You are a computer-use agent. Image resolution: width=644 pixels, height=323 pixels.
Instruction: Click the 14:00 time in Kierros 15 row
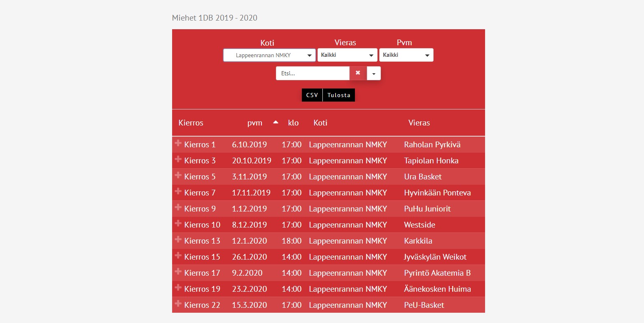pyautogui.click(x=292, y=257)
